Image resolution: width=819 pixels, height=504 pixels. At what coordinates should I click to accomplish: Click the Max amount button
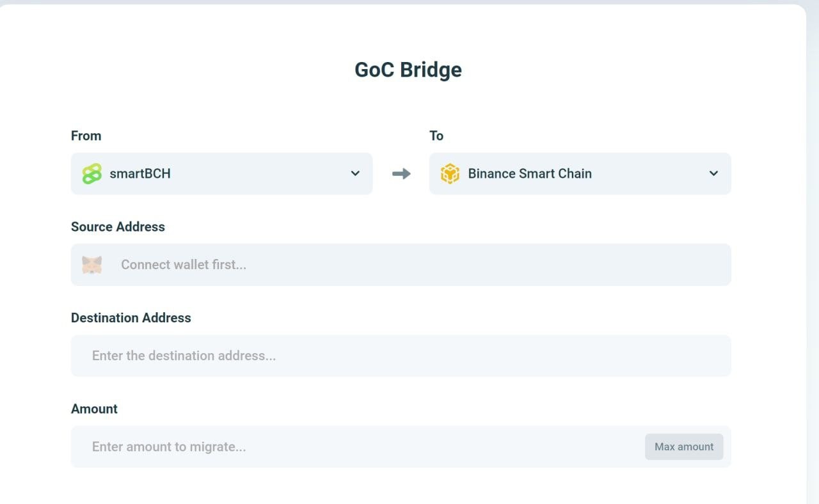point(684,447)
